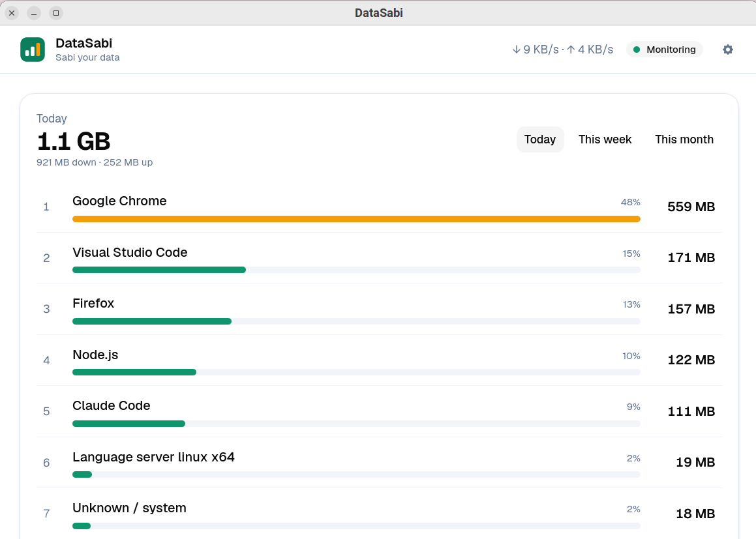The image size is (756, 539).
Task: Click the 9 KB/s download speed text
Action: pos(541,50)
